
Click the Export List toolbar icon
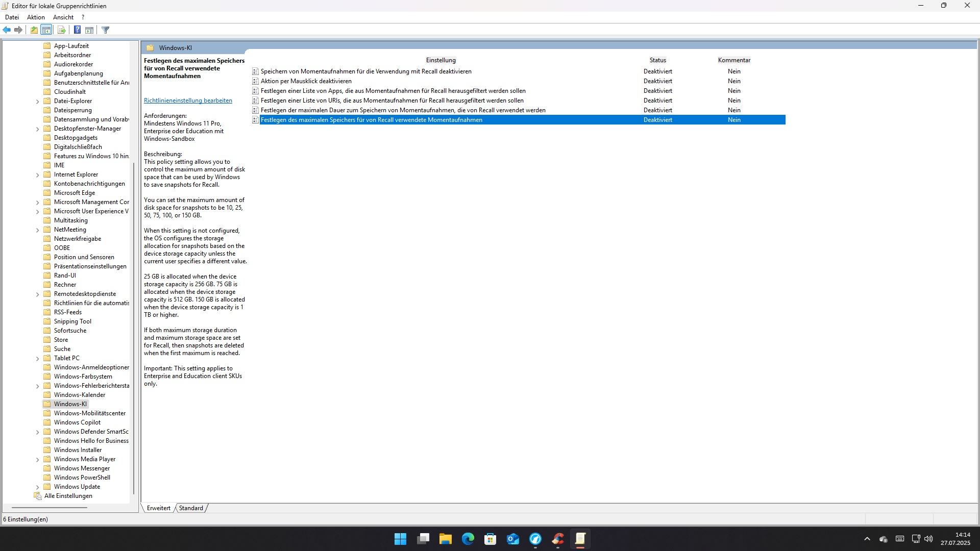coord(61,30)
